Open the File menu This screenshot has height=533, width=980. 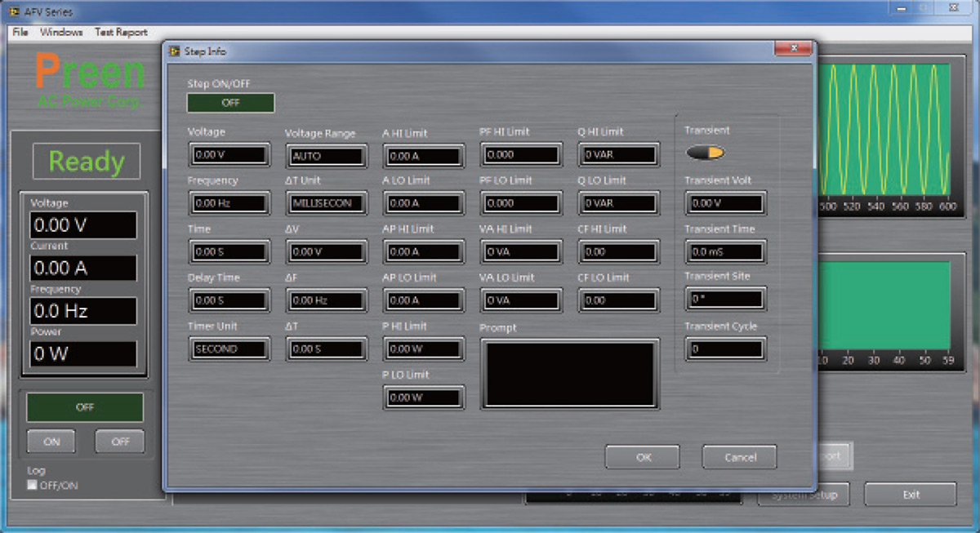[20, 33]
